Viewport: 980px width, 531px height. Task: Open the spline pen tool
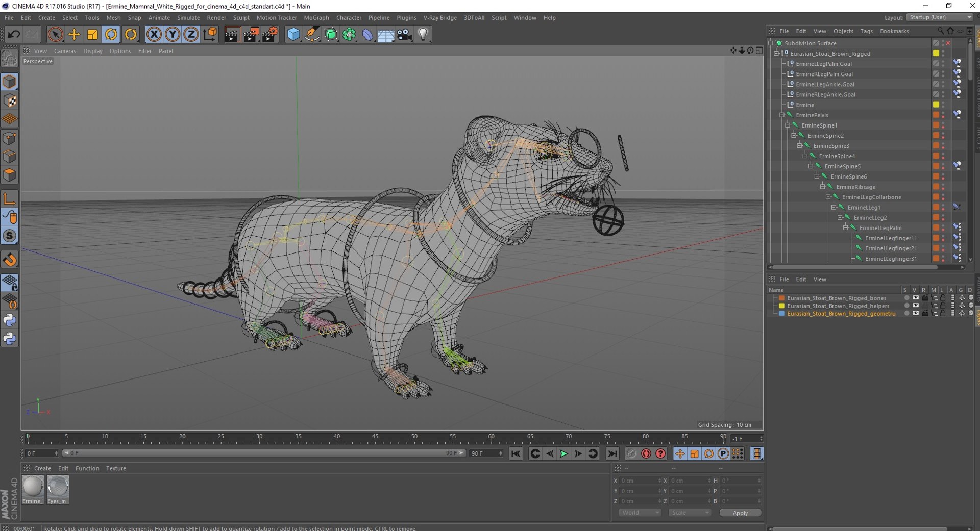(312, 34)
